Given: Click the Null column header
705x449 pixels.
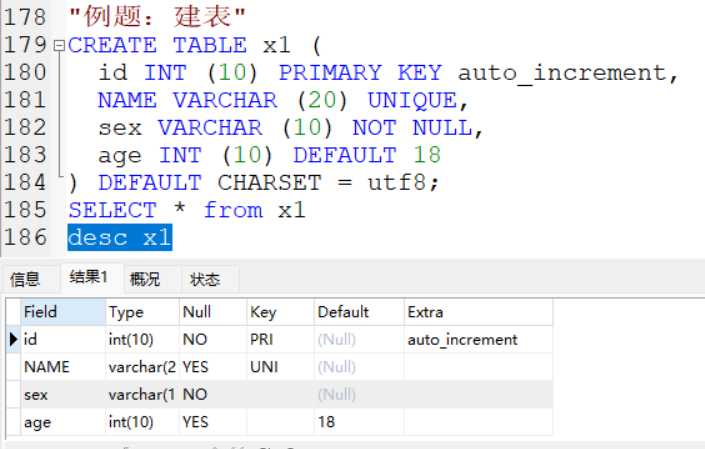Looking at the screenshot, I should [x=213, y=312].
